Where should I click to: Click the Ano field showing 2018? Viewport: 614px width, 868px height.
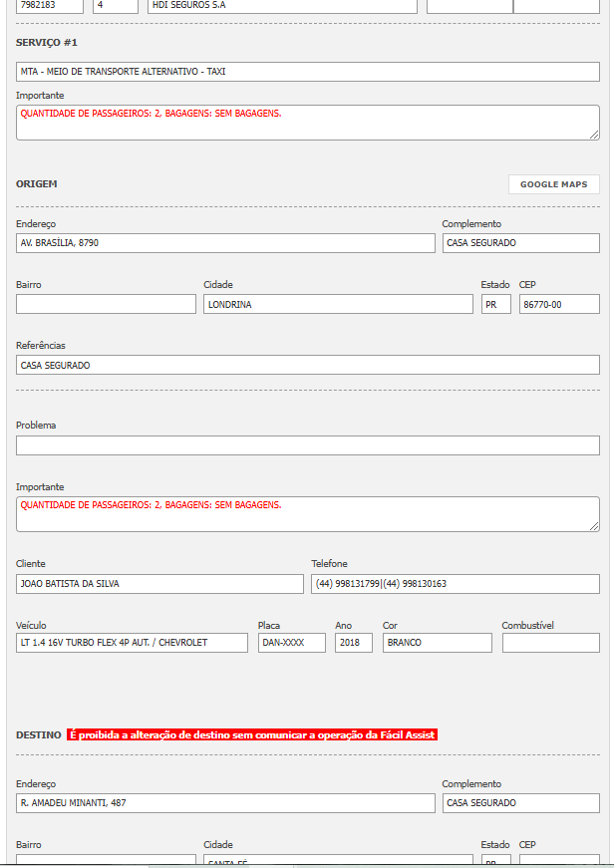(x=353, y=643)
